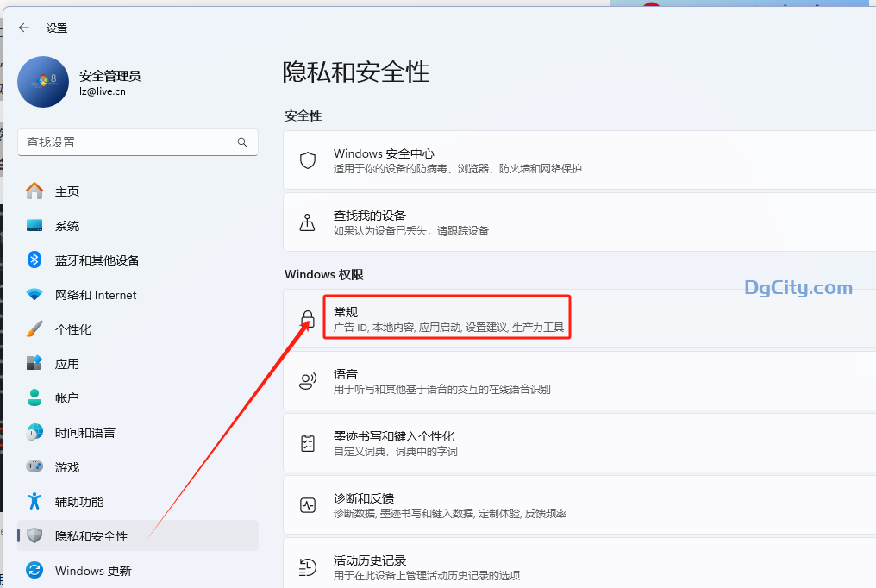876x588 pixels.
Task: Open Accessibility via the person icon
Action: coord(34,501)
